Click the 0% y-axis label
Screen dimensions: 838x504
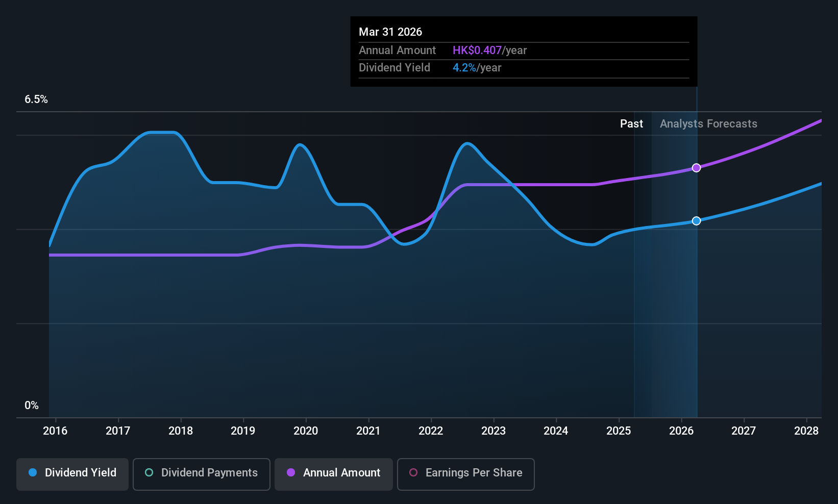tap(32, 406)
